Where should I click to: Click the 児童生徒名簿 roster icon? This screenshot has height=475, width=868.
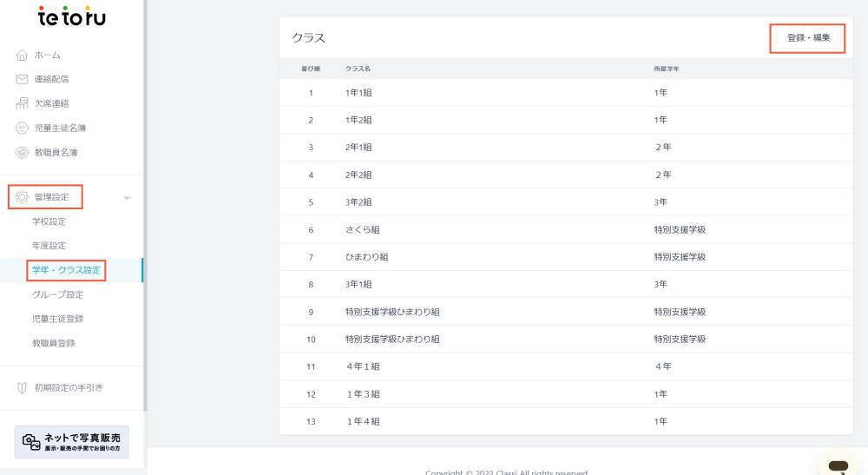(x=23, y=128)
